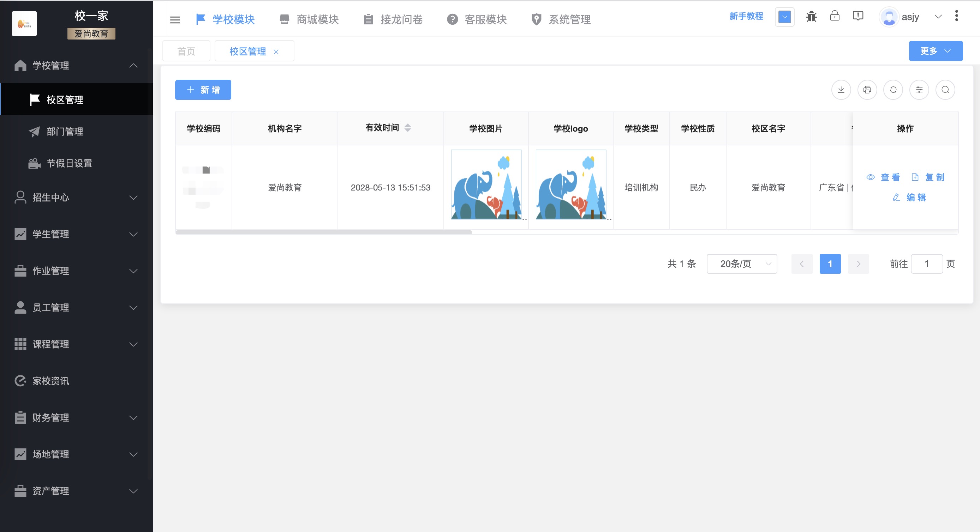Click the 新增 add button
Image resolution: width=980 pixels, height=532 pixels.
[x=203, y=90]
